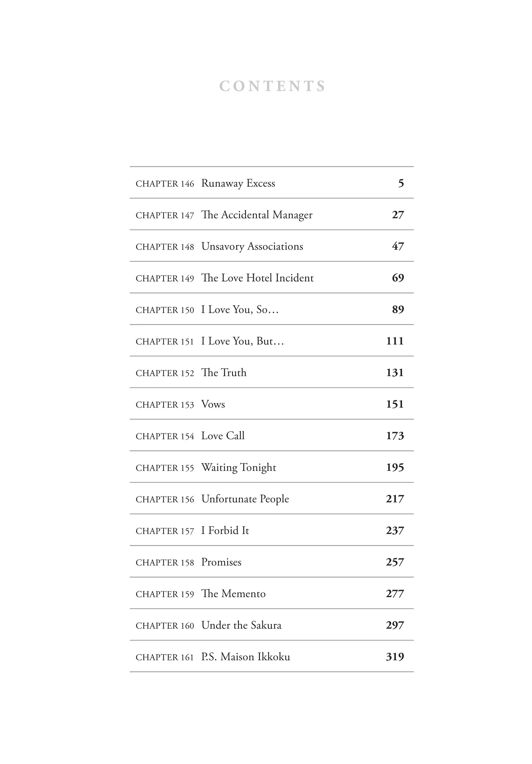Viewport: 532px width, 764px height.
Task: Open Chapter 146 Runaway Excess entry
Action: 271,183
